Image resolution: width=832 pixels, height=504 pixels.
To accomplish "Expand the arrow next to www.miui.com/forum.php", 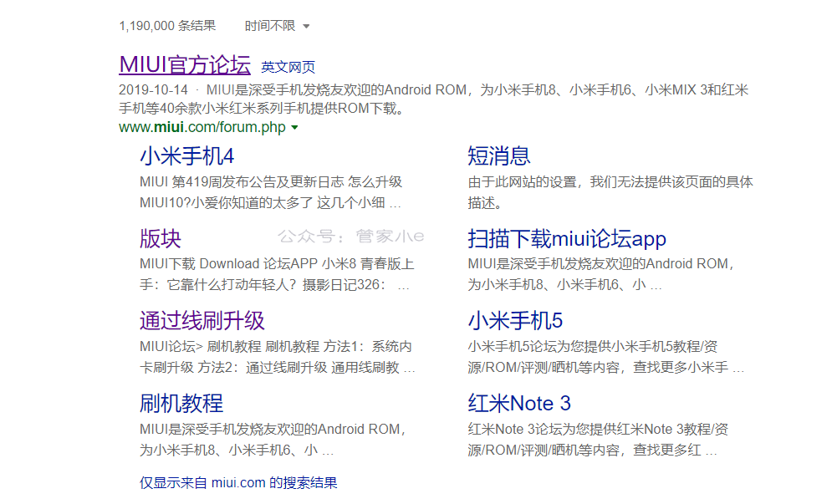I will [294, 127].
